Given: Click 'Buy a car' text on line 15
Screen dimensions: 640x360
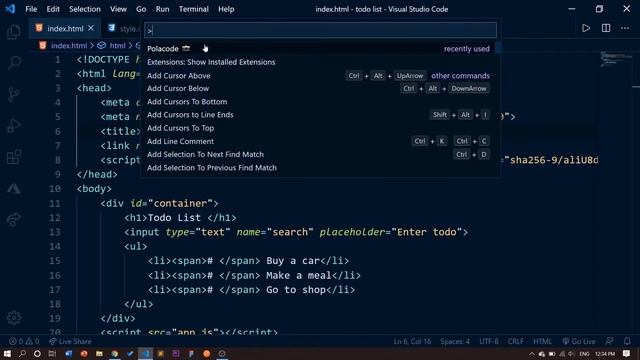Looking at the screenshot, I should pyautogui.click(x=293, y=261).
